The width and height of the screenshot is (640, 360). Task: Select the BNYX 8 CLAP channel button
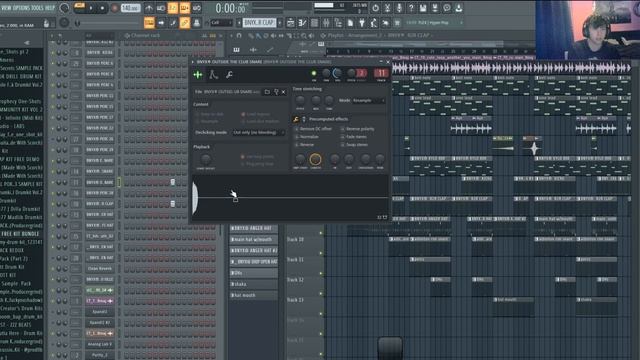point(100,204)
